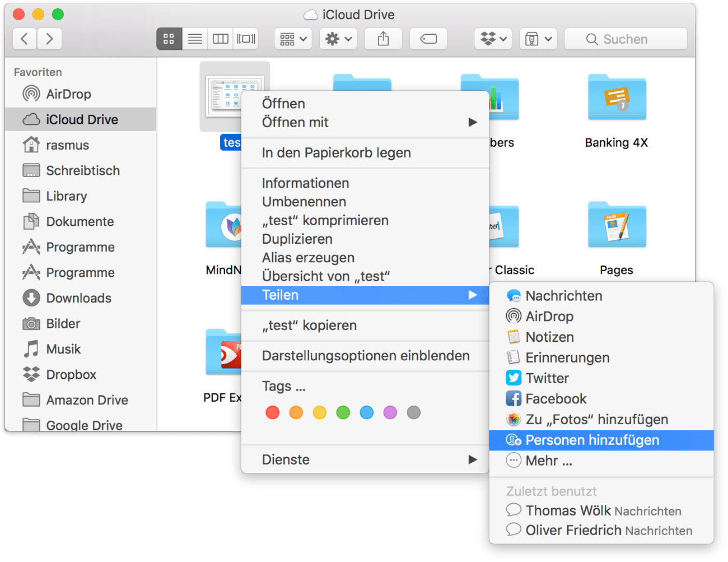This screenshot has height=562, width=728.
Task: Open the Banking 4X folder
Action: (x=617, y=97)
